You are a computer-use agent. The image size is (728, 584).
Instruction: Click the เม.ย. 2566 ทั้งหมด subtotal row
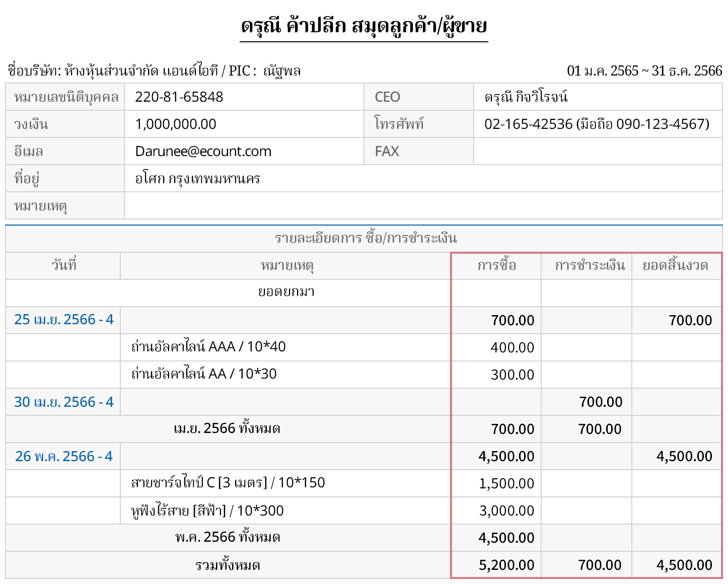(227, 429)
